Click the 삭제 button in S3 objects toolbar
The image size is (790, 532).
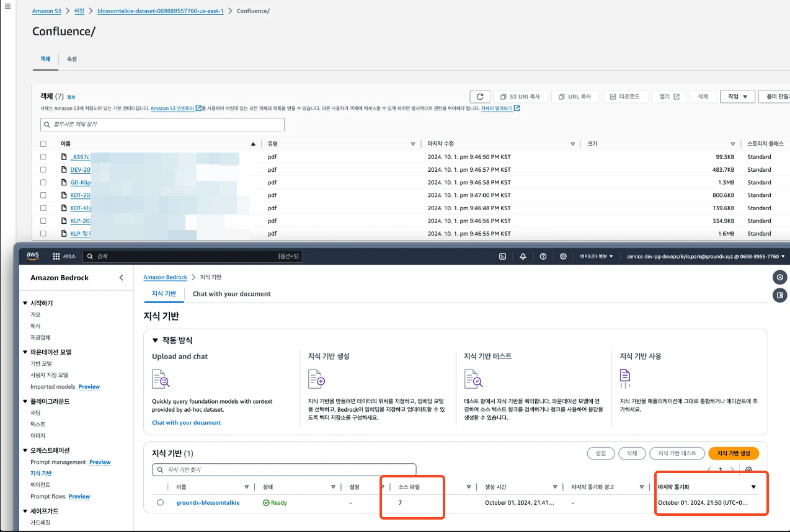point(703,97)
